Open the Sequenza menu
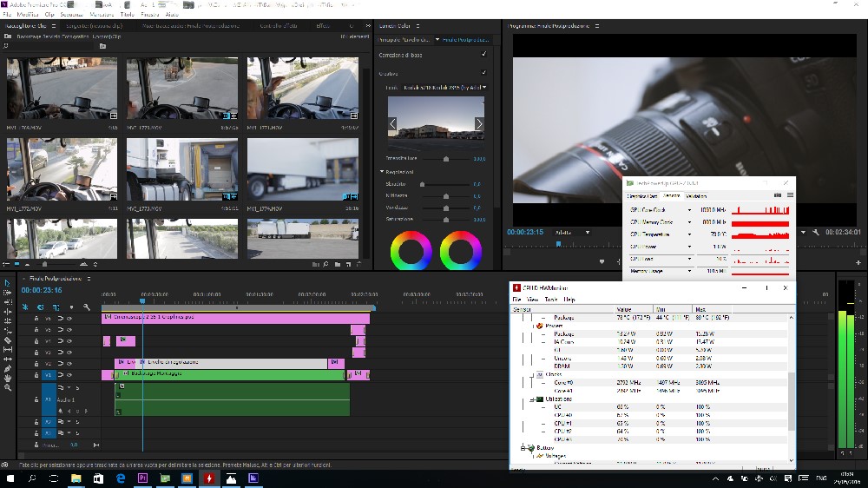868x488 pixels. coord(71,15)
